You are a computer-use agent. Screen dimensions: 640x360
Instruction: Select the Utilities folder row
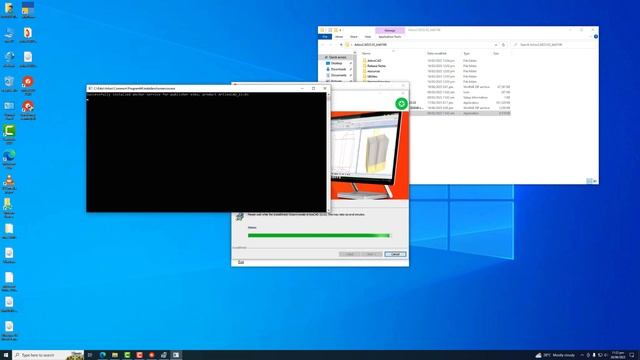point(436,76)
